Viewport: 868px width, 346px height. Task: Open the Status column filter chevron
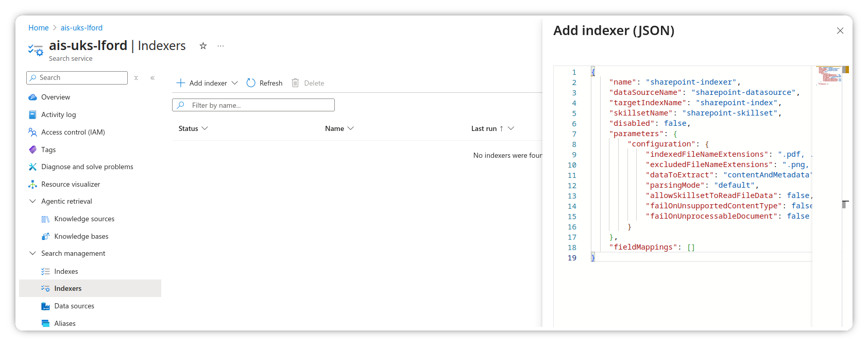point(205,128)
